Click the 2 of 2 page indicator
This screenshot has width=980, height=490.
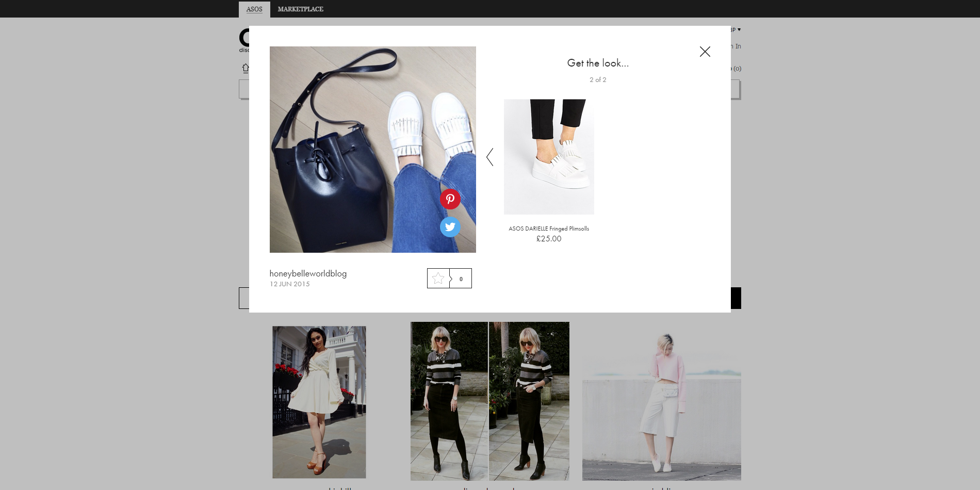click(x=597, y=80)
